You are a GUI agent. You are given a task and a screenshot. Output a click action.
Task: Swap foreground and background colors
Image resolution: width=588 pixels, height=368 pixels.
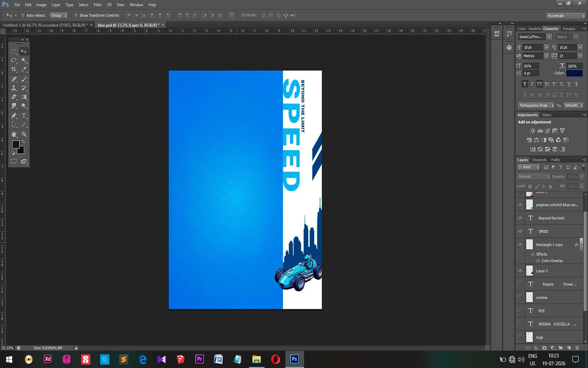tap(23, 142)
